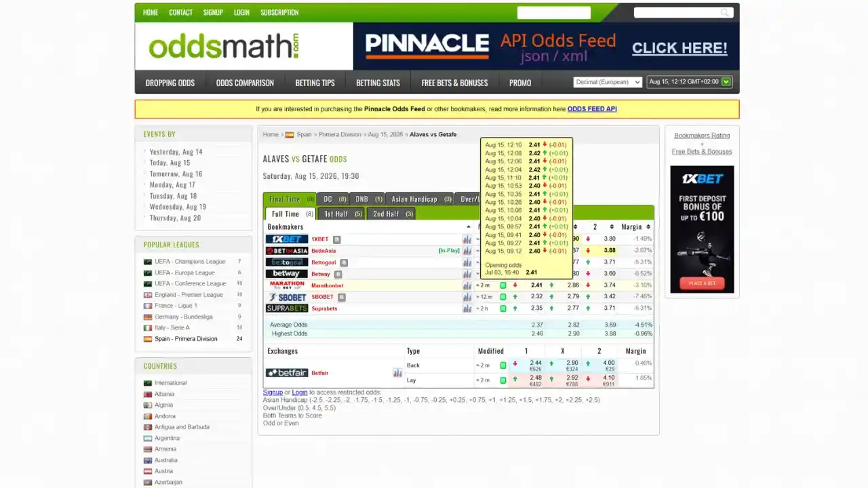868x488 pixels.
Task: Open the Free Bets & Bonuses menu
Action: (455, 83)
